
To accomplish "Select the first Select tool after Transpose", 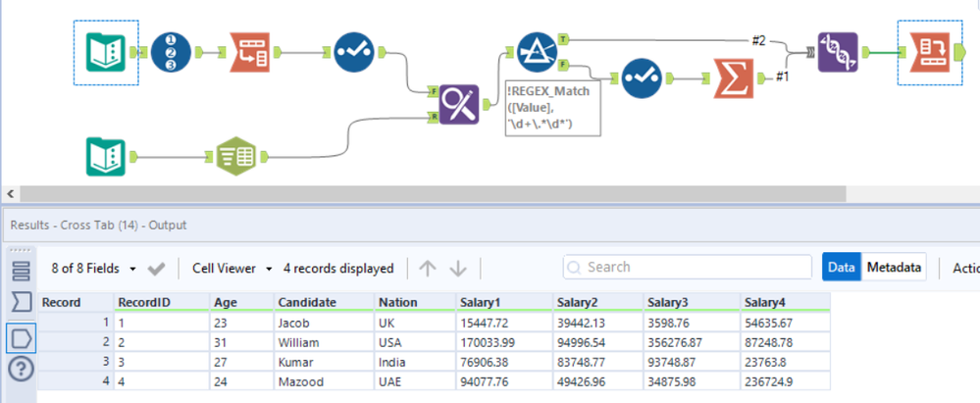I will click(354, 52).
